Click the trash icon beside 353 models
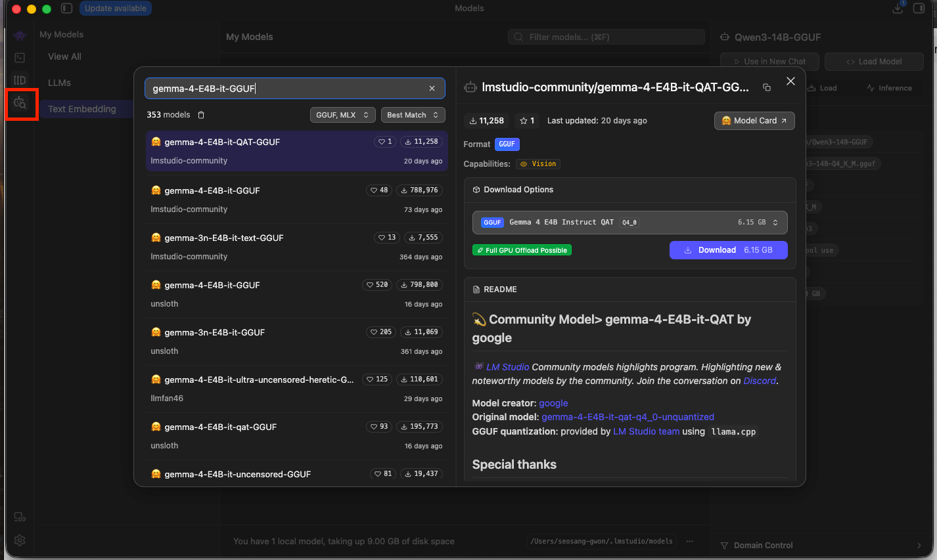The image size is (937, 560). click(x=201, y=115)
